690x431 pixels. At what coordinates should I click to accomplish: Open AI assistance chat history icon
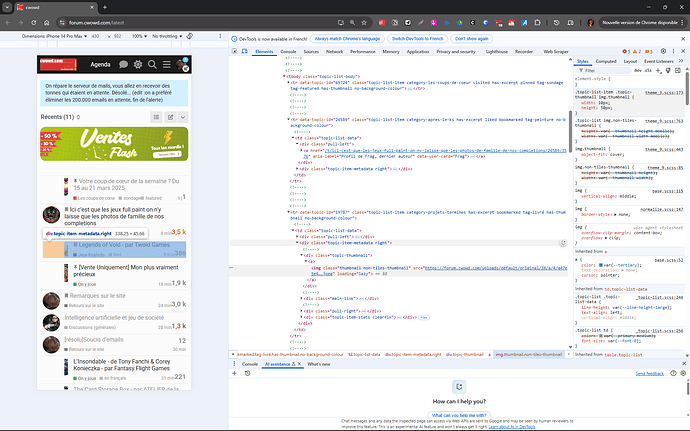pos(247,373)
